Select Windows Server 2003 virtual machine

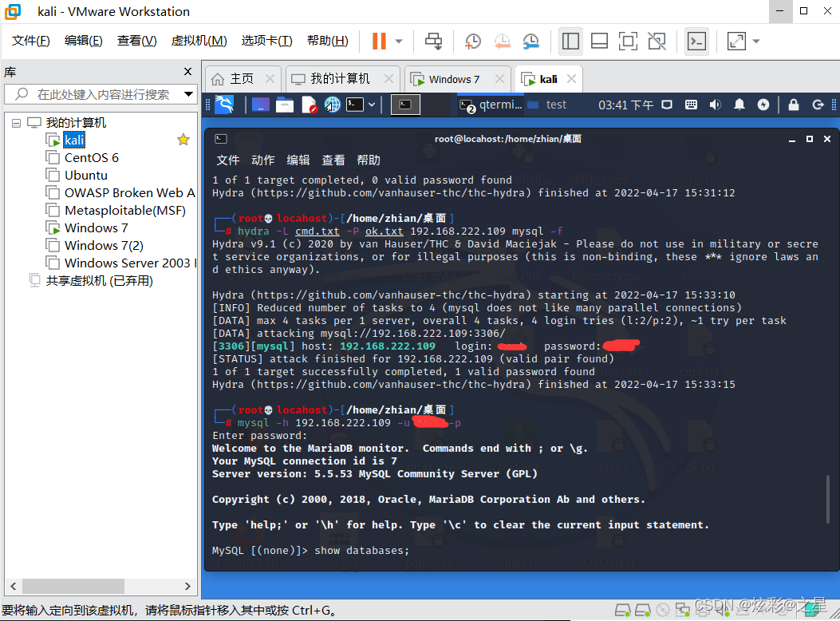130,263
